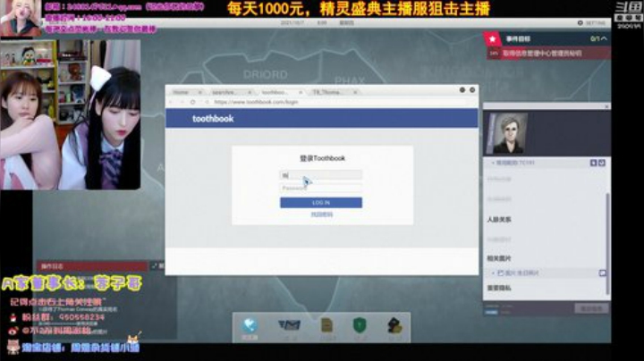Click the 重要隐私 section heading
The image size is (644, 361).
pos(499,288)
